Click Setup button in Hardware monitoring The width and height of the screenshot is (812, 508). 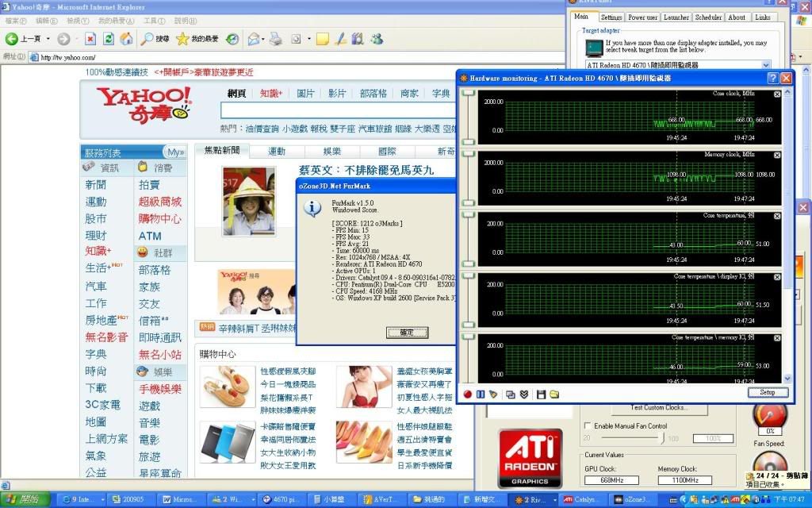[768, 392]
